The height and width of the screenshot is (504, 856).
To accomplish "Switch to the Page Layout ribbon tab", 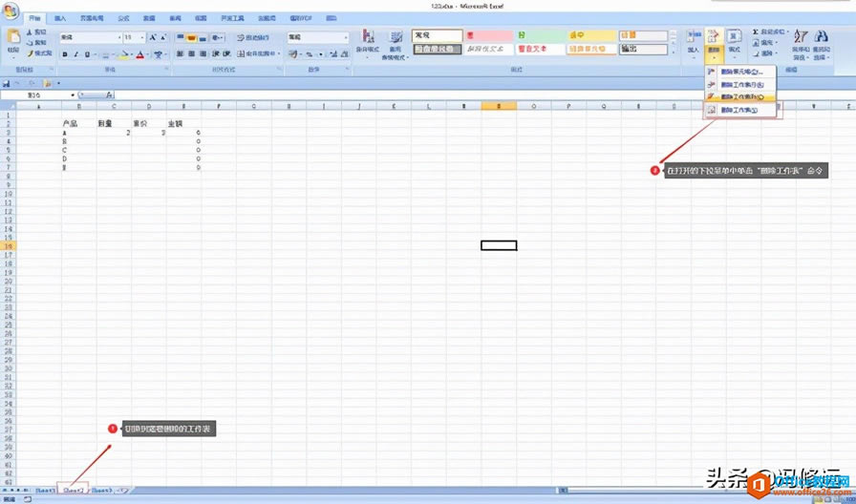I will click(92, 18).
